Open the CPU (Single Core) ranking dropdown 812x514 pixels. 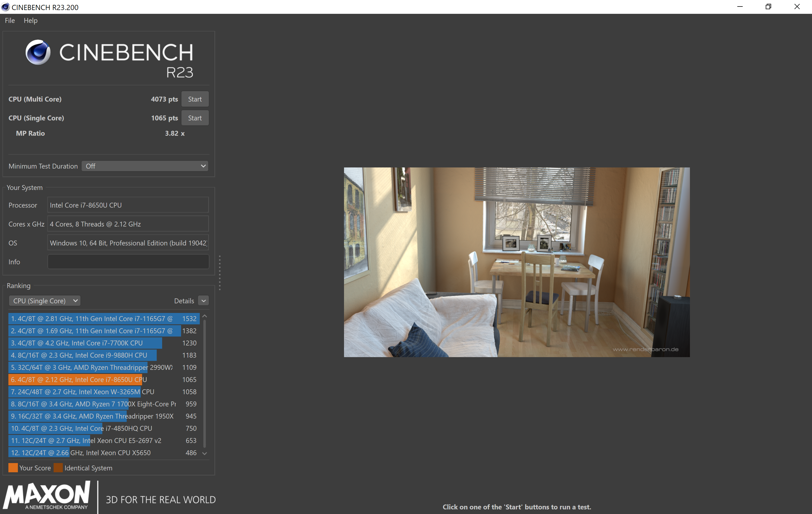click(x=44, y=301)
